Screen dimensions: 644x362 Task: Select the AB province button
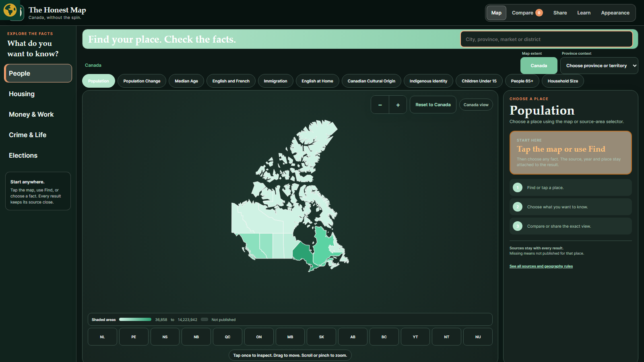(x=353, y=337)
